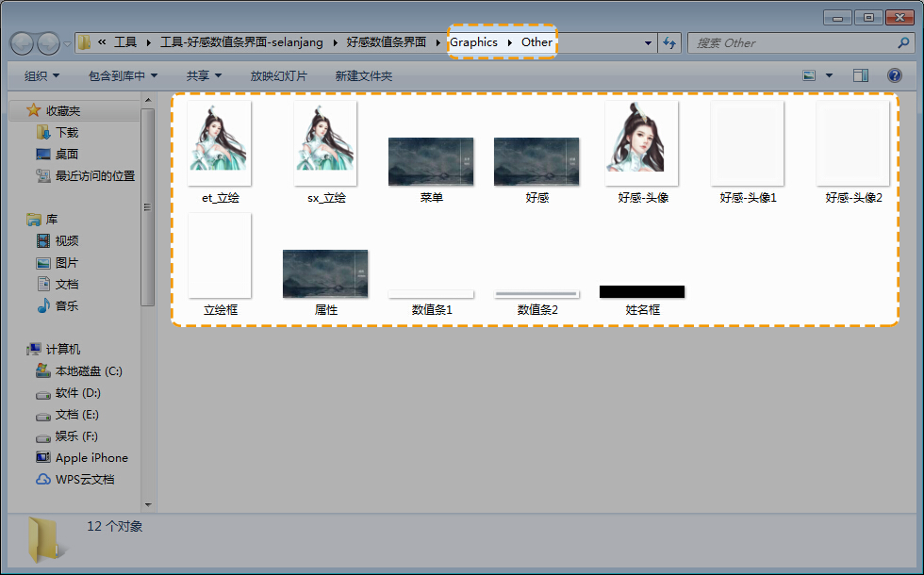The height and width of the screenshot is (575, 924).
Task: Select the et_立绘 image file
Action: (x=220, y=152)
